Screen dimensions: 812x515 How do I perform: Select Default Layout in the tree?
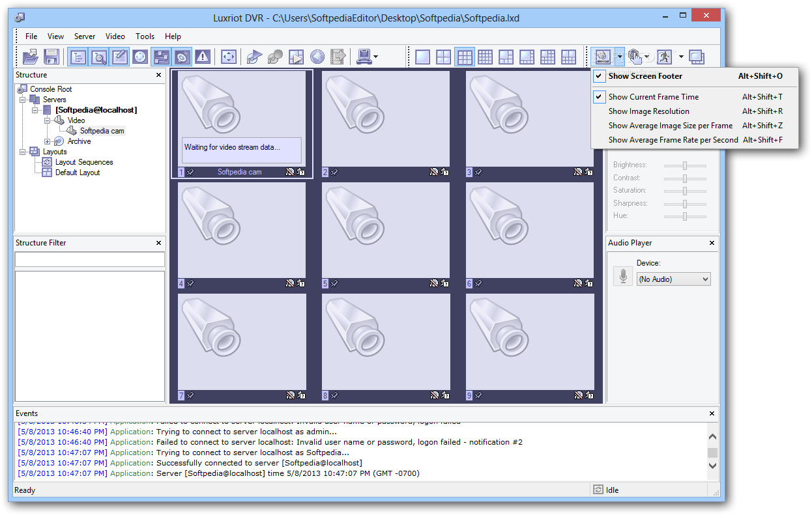pyautogui.click(x=78, y=173)
